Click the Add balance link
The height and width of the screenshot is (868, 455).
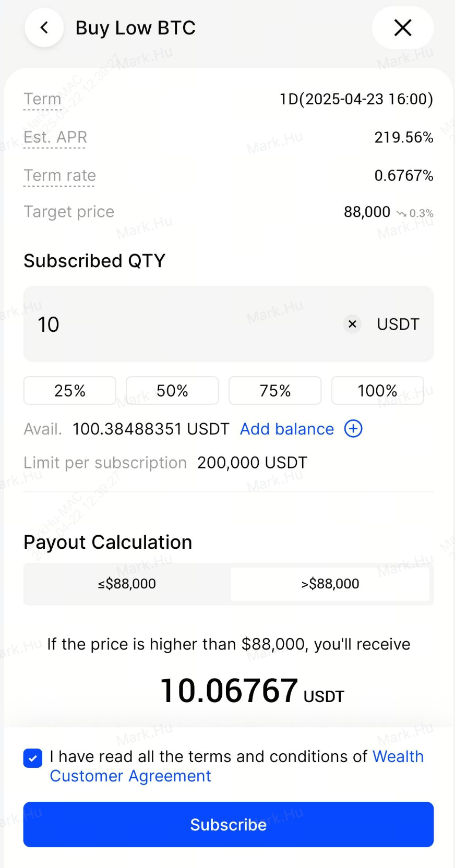(286, 429)
